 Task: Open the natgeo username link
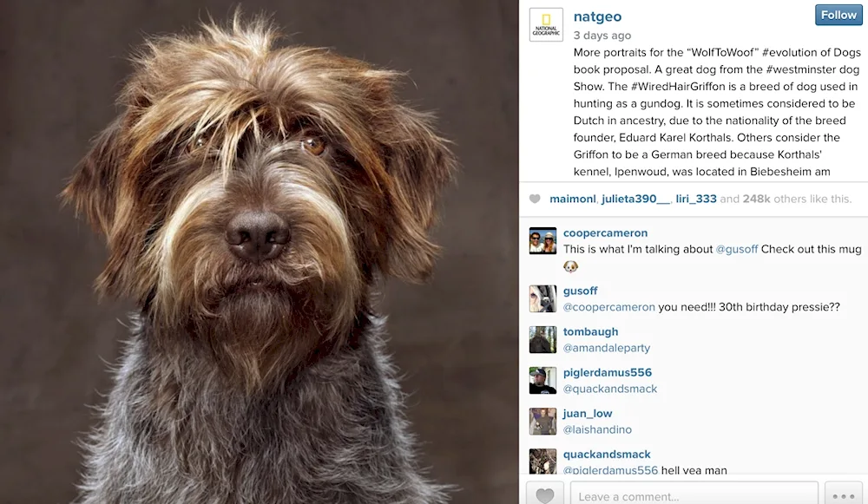tap(597, 16)
